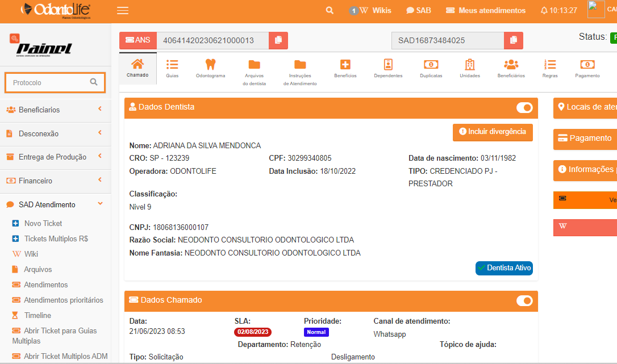Click the Dados Chamado header title

click(171, 300)
